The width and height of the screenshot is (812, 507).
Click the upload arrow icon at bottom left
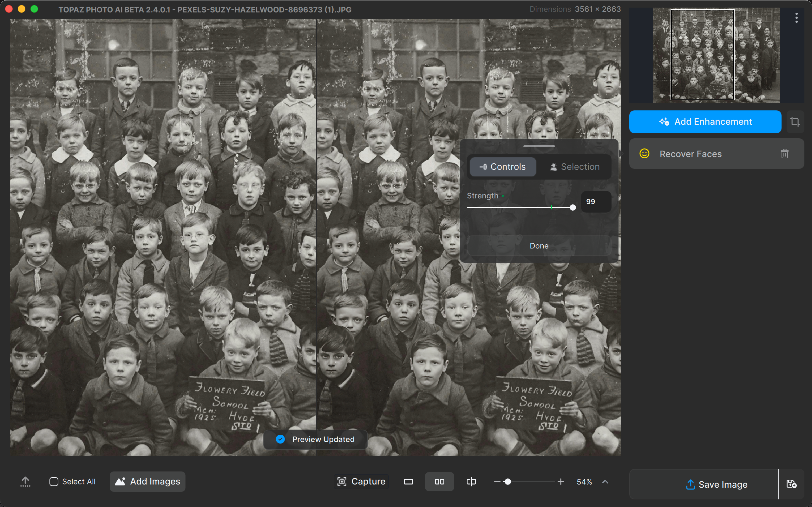click(25, 482)
